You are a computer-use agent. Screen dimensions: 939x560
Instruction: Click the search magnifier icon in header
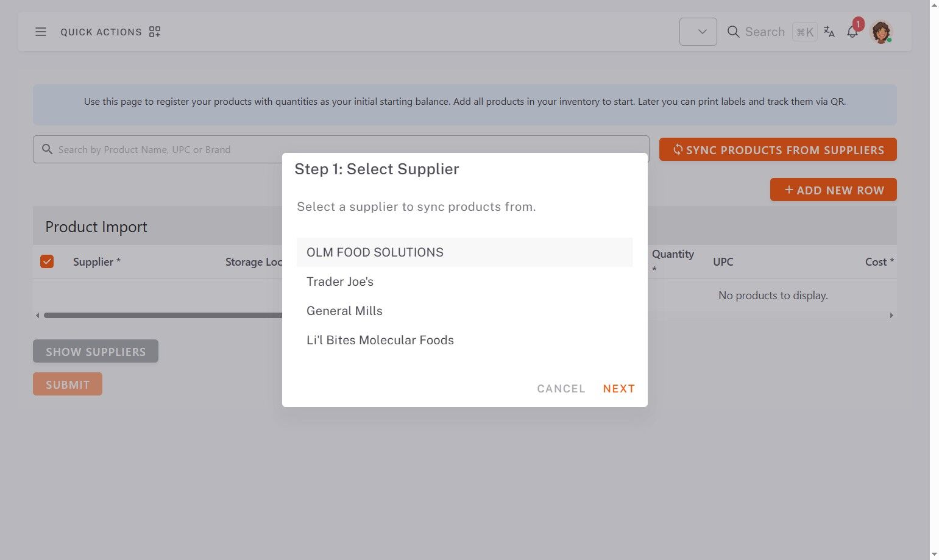click(733, 32)
